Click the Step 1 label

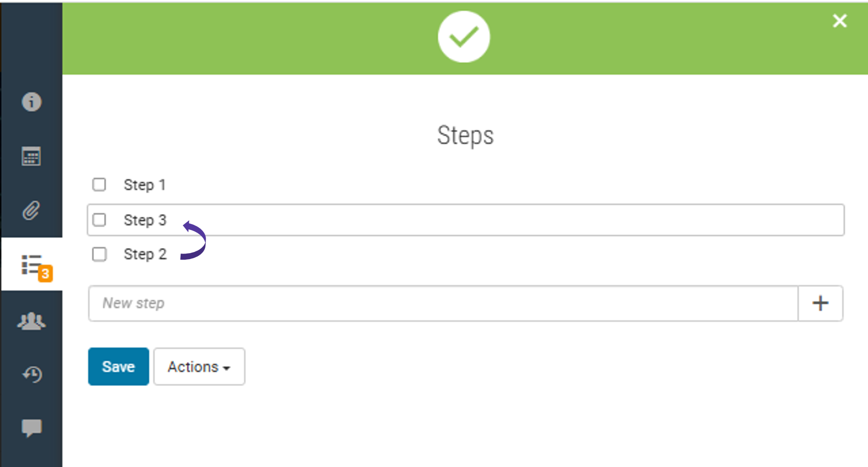[x=144, y=185]
